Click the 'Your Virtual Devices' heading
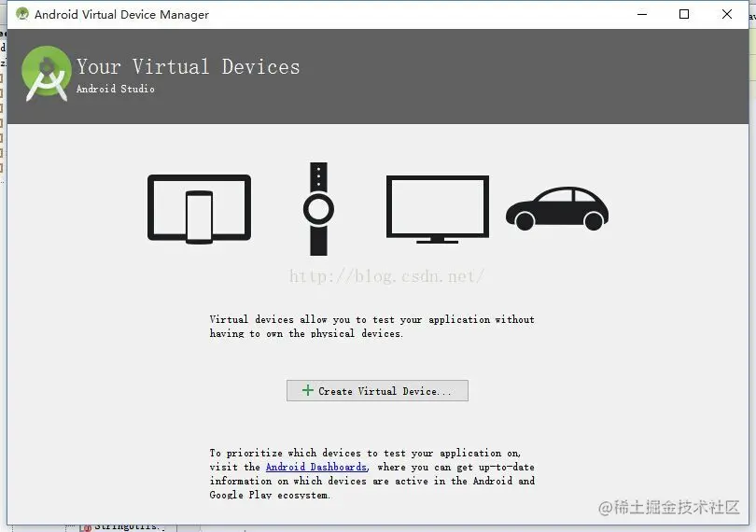This screenshot has width=756, height=532. click(x=188, y=66)
